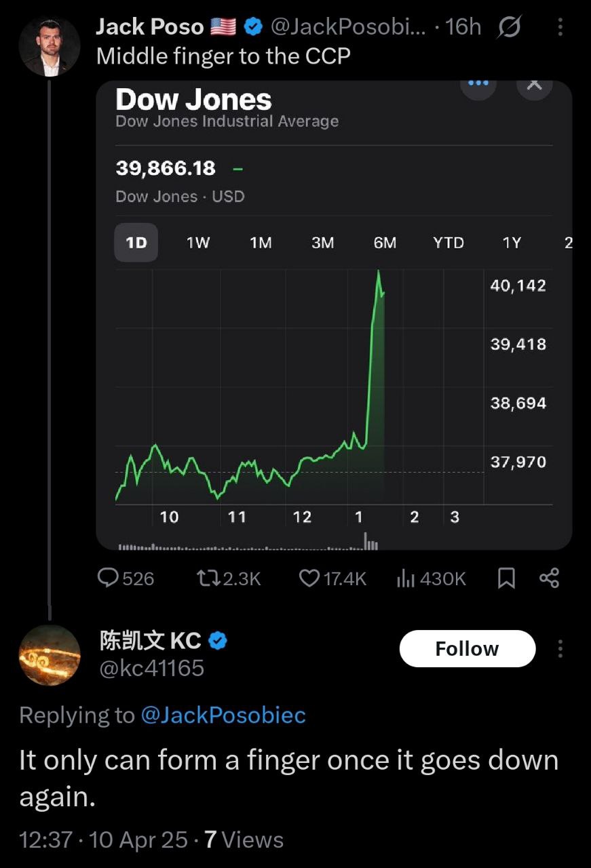Click the @kc41165 username handle
Screen dimensions: 591x868
[x=151, y=669]
